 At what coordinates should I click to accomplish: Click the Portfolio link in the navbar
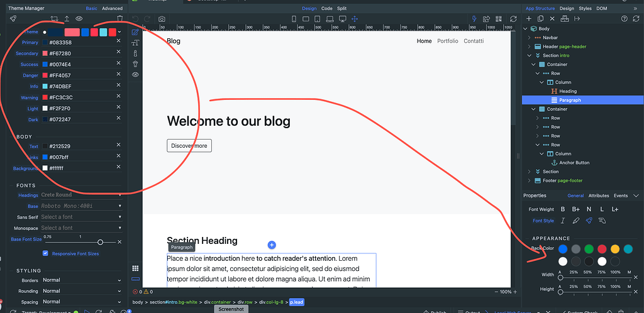click(448, 41)
